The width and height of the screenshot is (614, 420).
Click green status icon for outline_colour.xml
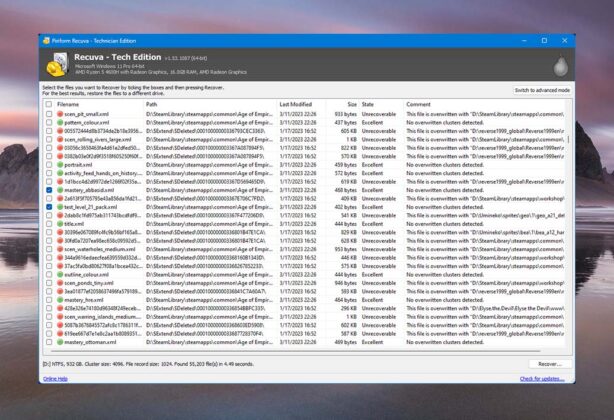click(x=59, y=275)
